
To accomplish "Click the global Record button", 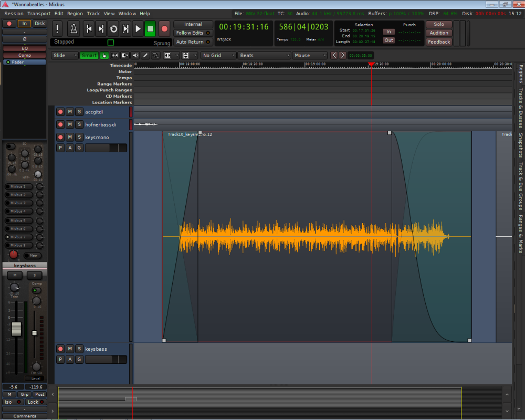I will (164, 28).
